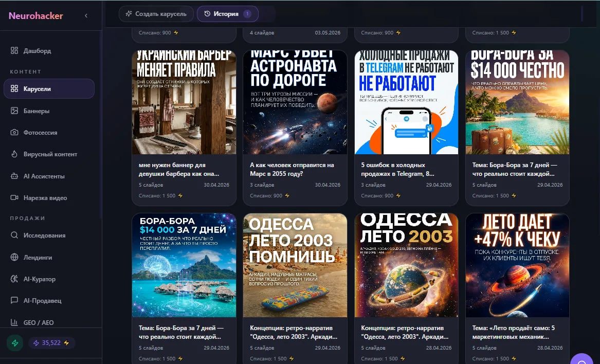Select the Карусели grid icon
The height and width of the screenshot is (364, 600).
(x=14, y=88)
